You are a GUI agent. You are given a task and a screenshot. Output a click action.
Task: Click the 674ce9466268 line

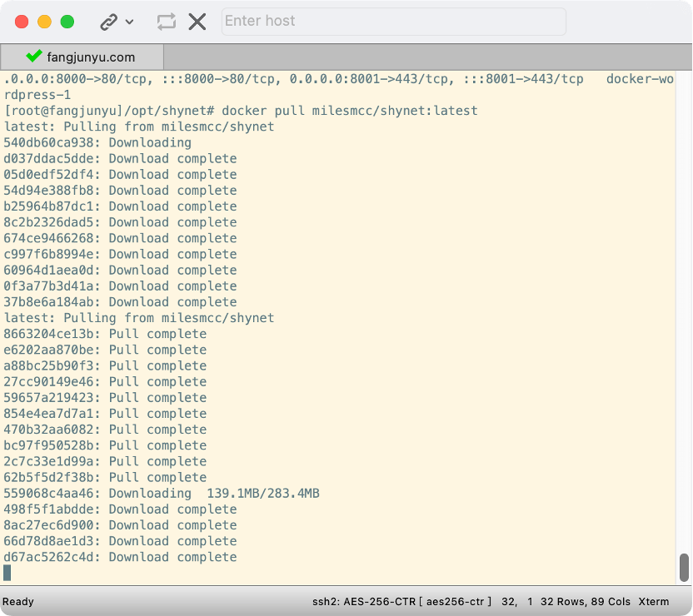pyautogui.click(x=120, y=238)
